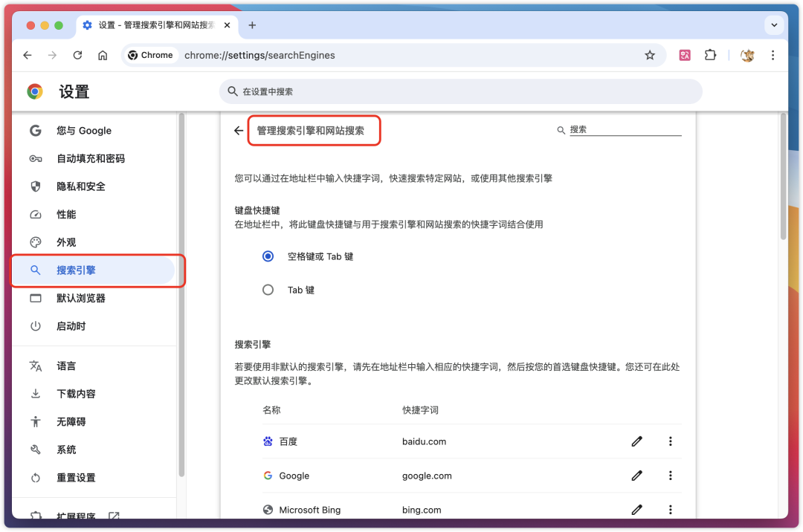Click the main page vertical scrollbar
The height and width of the screenshot is (532, 803).
pos(783,178)
